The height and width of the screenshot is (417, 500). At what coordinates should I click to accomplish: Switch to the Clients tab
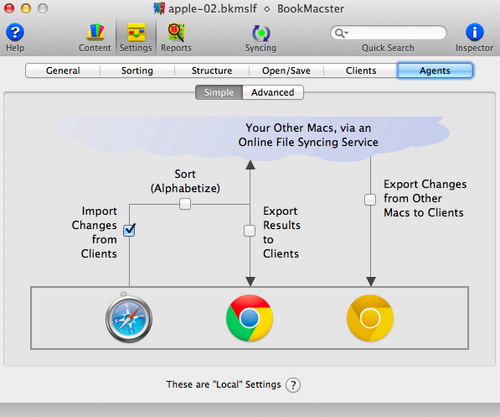(361, 71)
